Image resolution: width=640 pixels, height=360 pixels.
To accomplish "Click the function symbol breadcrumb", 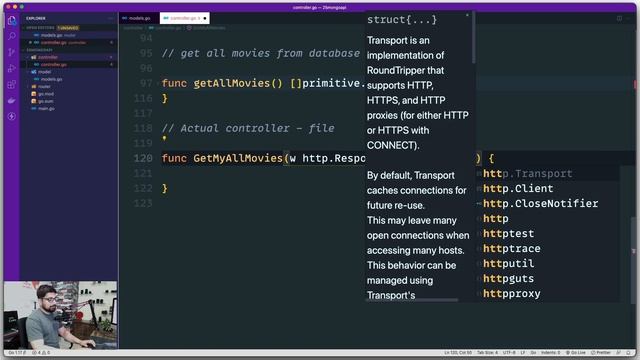I will 207,28.
